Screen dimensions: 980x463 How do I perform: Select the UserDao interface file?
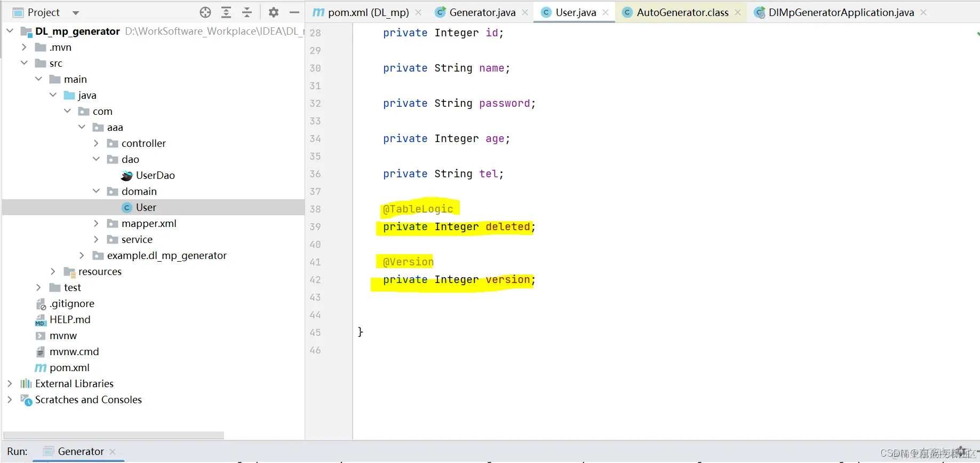coord(155,175)
